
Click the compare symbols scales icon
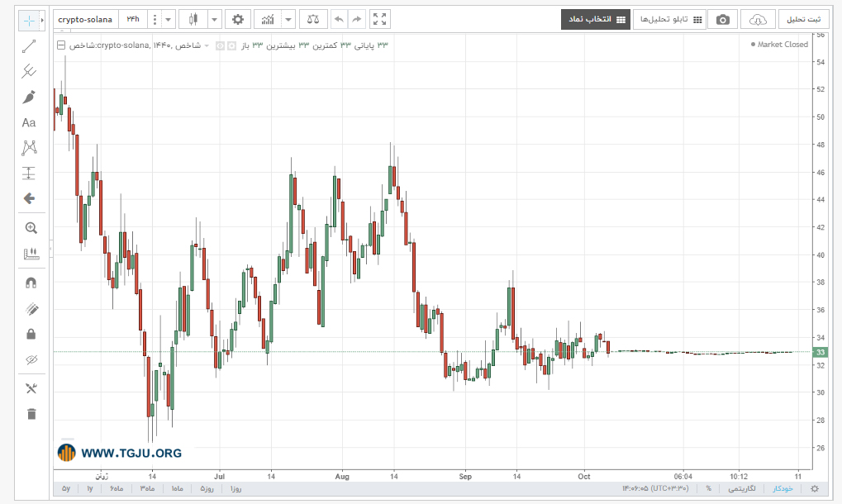tap(313, 20)
